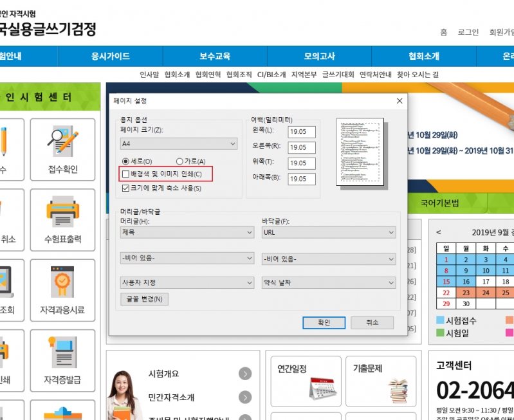
Task: Select date 16 in the calendar
Action: tap(466, 282)
